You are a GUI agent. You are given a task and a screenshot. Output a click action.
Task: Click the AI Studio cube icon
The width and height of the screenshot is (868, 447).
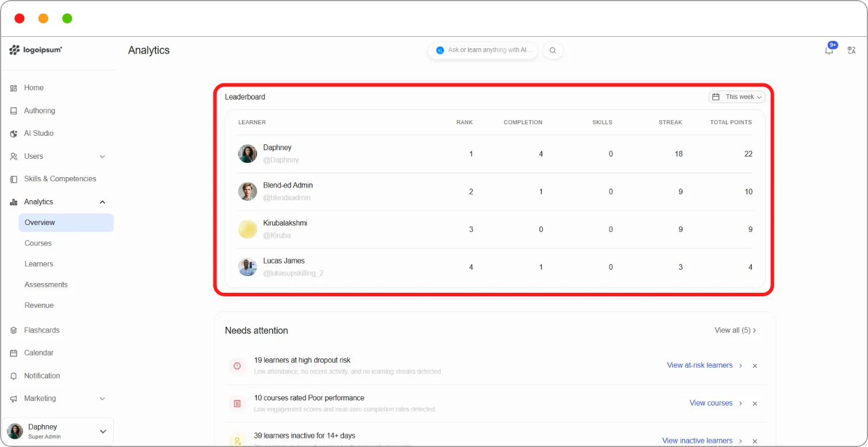(x=14, y=133)
